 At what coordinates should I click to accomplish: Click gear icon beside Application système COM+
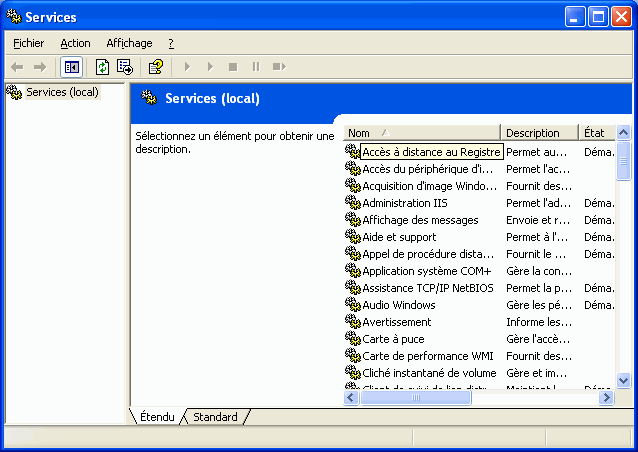coord(353,271)
